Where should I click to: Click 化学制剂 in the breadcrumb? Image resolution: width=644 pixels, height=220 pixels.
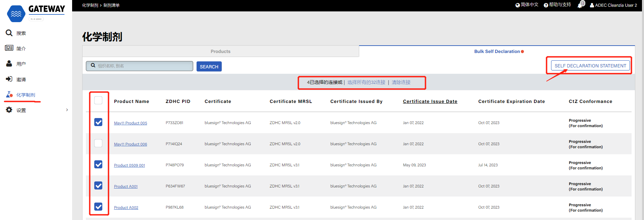[x=90, y=5]
